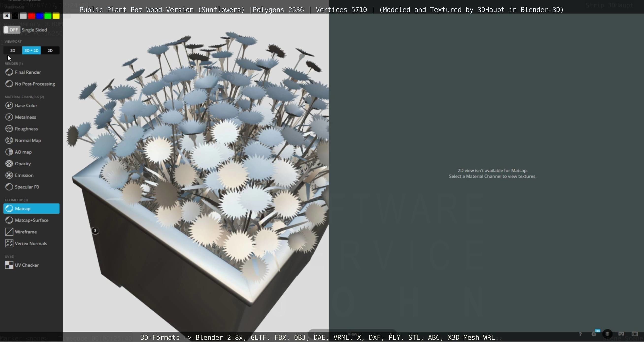Click the 'Polygons 2536' title text

[x=278, y=10]
